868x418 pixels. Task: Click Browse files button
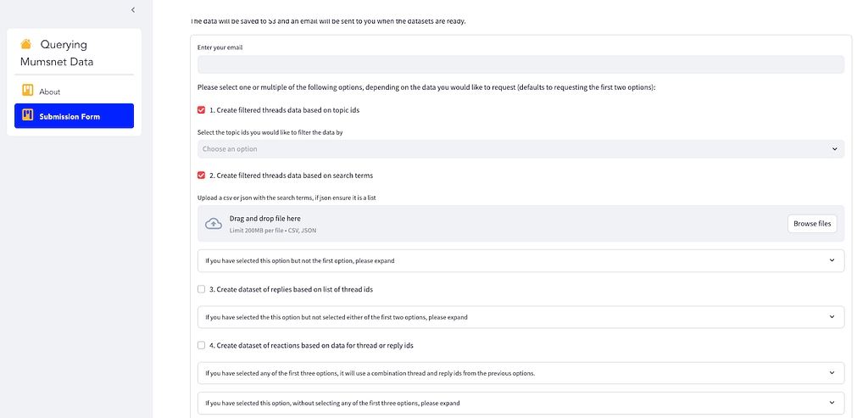[812, 224]
